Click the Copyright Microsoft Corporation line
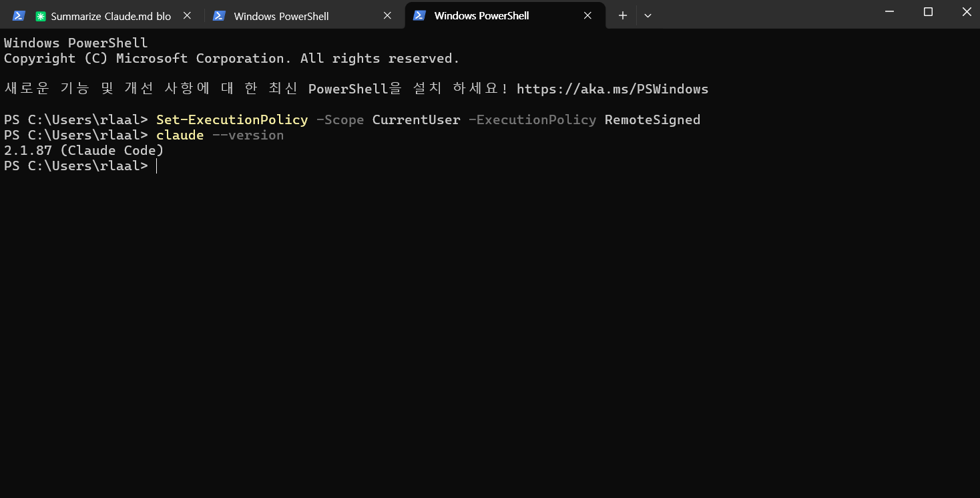The width and height of the screenshot is (980, 498). 231,58
